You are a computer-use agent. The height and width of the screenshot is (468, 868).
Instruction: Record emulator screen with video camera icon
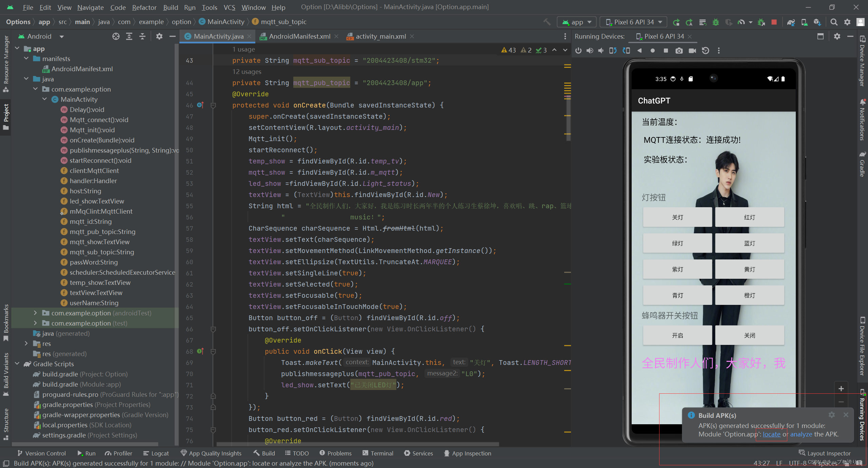click(x=692, y=50)
